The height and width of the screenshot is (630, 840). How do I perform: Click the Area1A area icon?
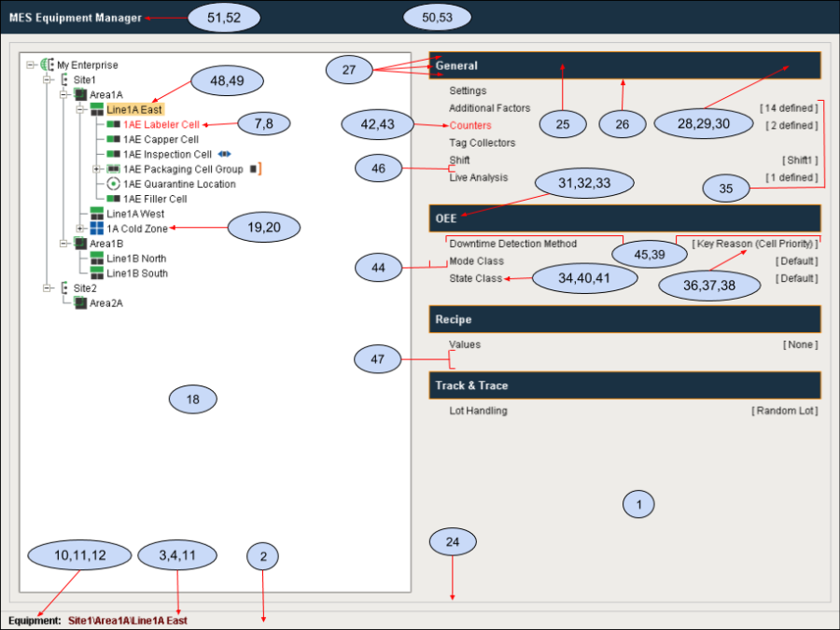click(80, 95)
